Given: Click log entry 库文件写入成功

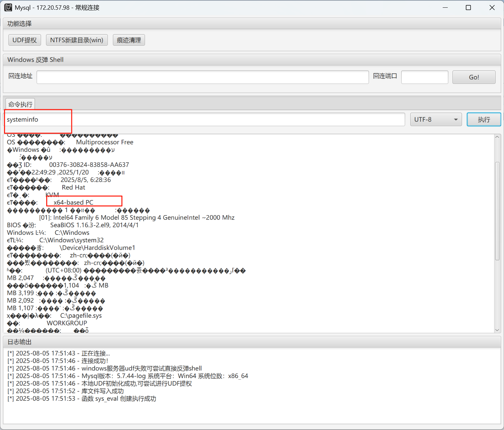Looking at the screenshot, I should click(x=66, y=391).
